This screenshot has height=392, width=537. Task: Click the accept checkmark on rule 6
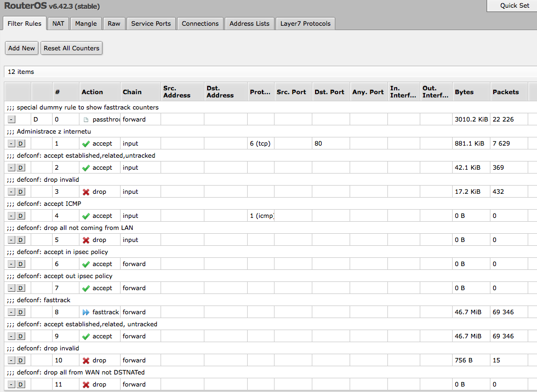pos(86,264)
